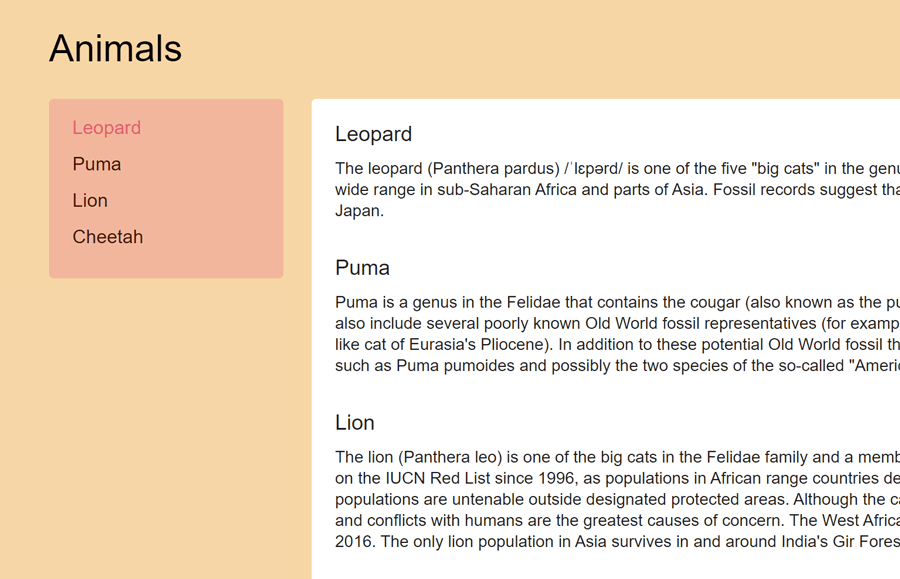Click the word 'Japan.' ending Leopard paragraph
This screenshot has height=579, width=900.
[359, 211]
